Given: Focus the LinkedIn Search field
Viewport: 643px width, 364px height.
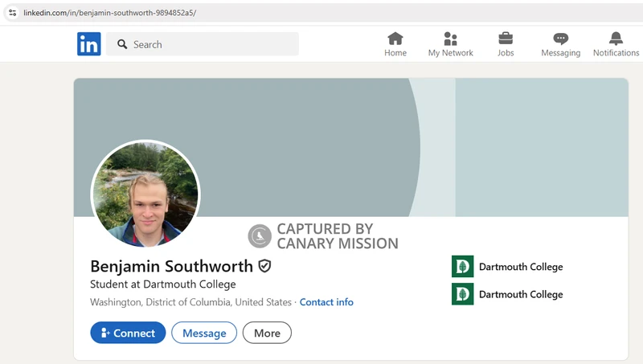Looking at the screenshot, I should point(203,44).
